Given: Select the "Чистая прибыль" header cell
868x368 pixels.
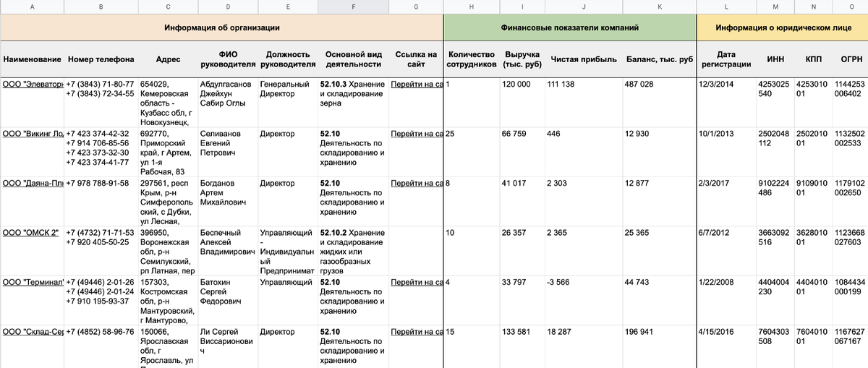Looking at the screenshot, I should [x=583, y=59].
